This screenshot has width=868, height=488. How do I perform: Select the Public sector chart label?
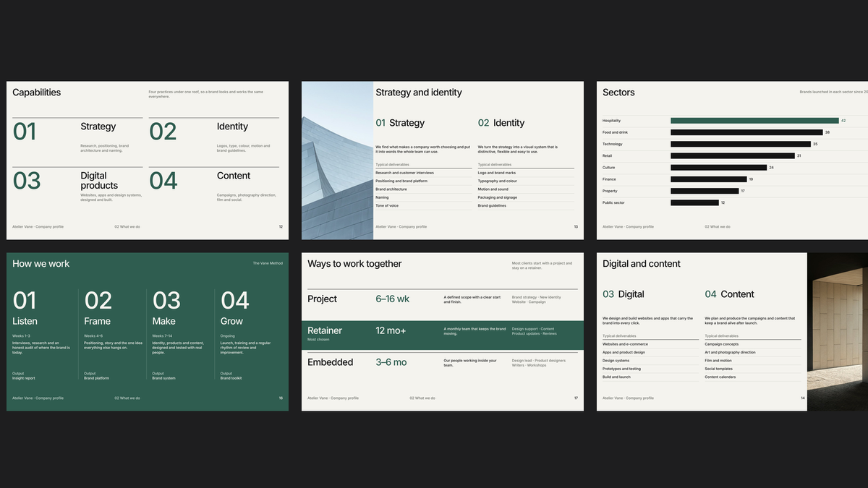(x=613, y=202)
